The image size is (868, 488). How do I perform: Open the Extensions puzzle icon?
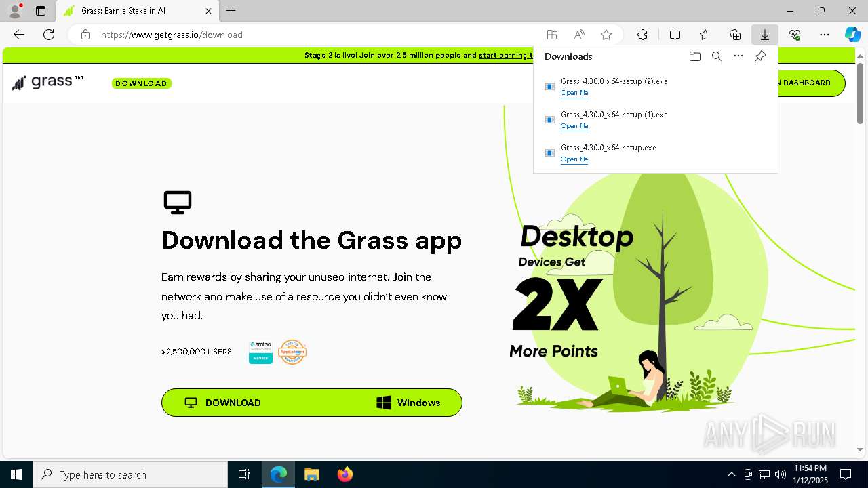(x=642, y=35)
